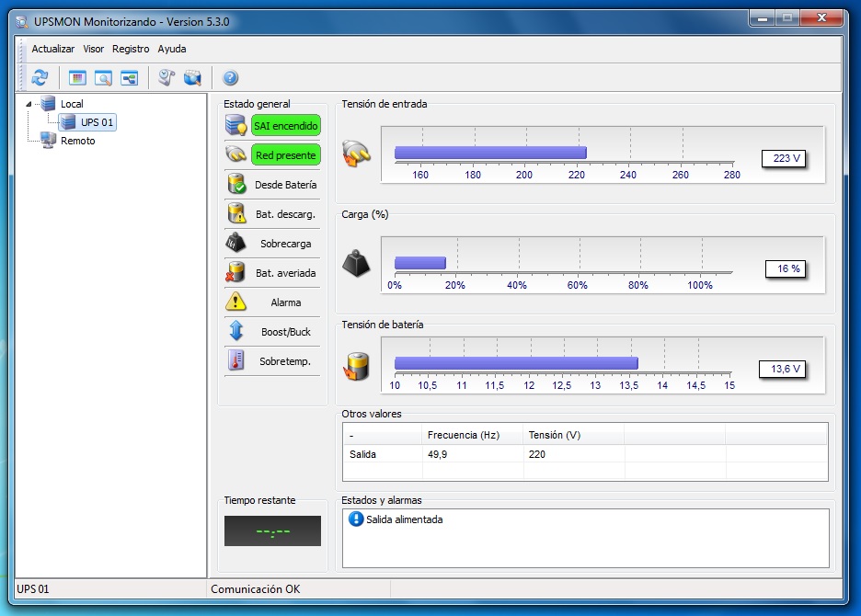This screenshot has height=616, width=861.
Task: Click the Salida alimentada status message
Action: (x=404, y=519)
